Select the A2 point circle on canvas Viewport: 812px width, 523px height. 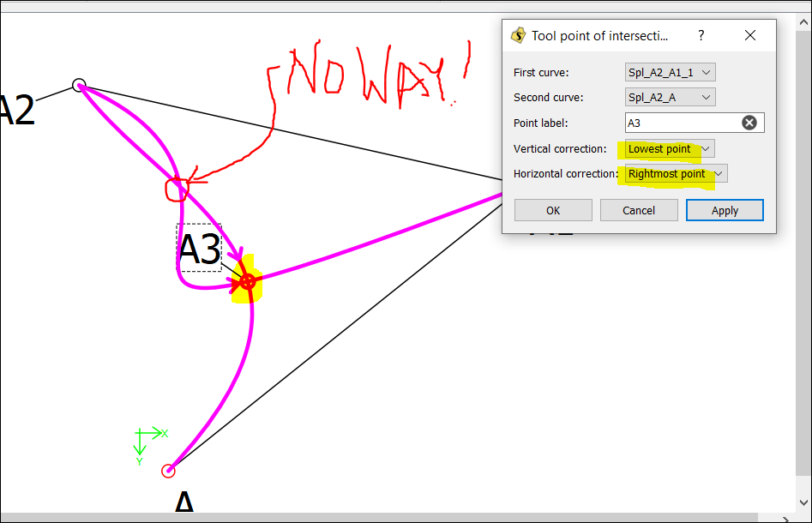point(79,85)
